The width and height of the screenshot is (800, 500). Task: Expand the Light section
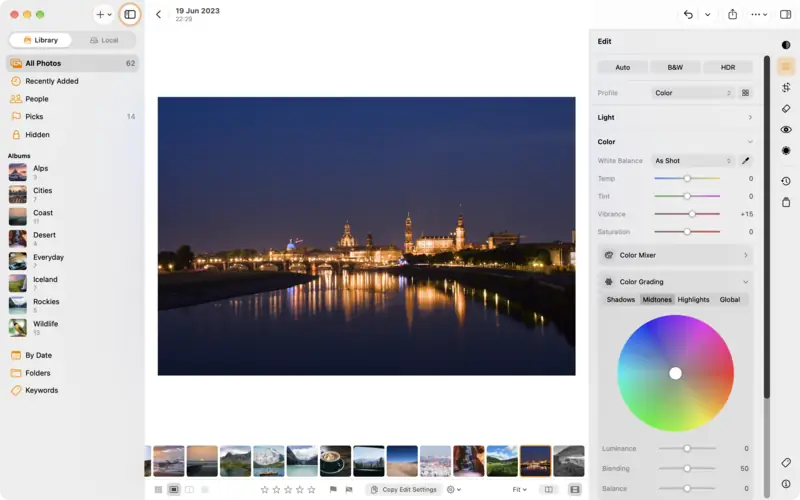click(x=675, y=117)
